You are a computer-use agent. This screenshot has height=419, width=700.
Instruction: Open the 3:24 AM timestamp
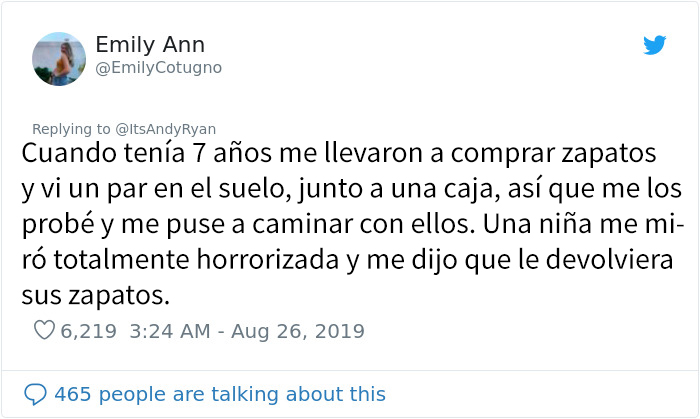coord(170,331)
